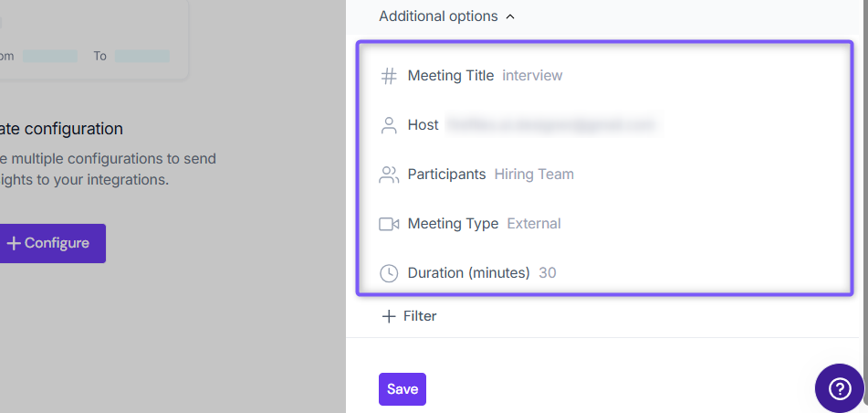Collapse the Additional options section

(510, 16)
